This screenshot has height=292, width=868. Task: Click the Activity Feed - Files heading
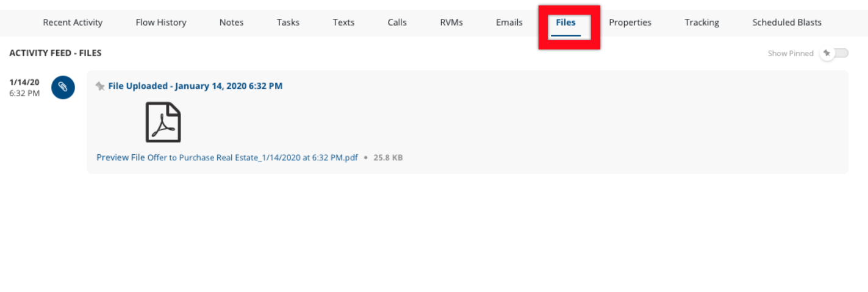coord(56,53)
